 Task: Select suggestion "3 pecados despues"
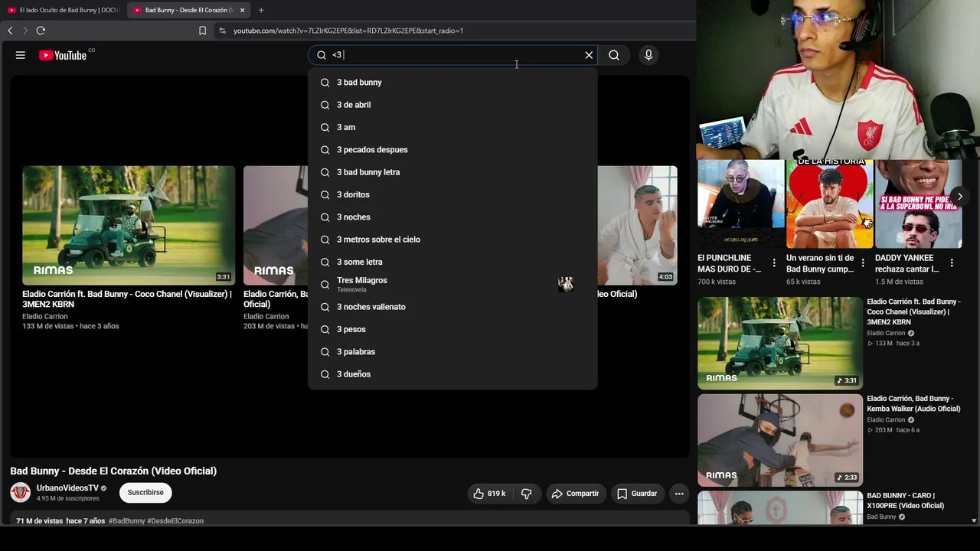tap(452, 150)
